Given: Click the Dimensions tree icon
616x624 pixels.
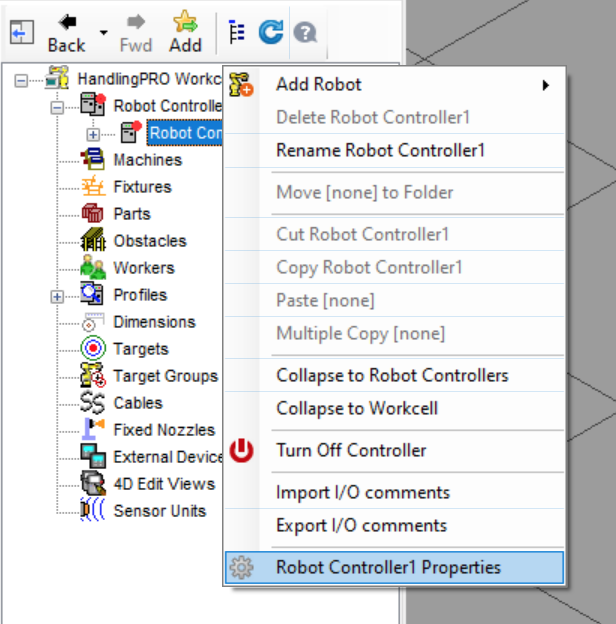Looking at the screenshot, I should pos(93,322).
